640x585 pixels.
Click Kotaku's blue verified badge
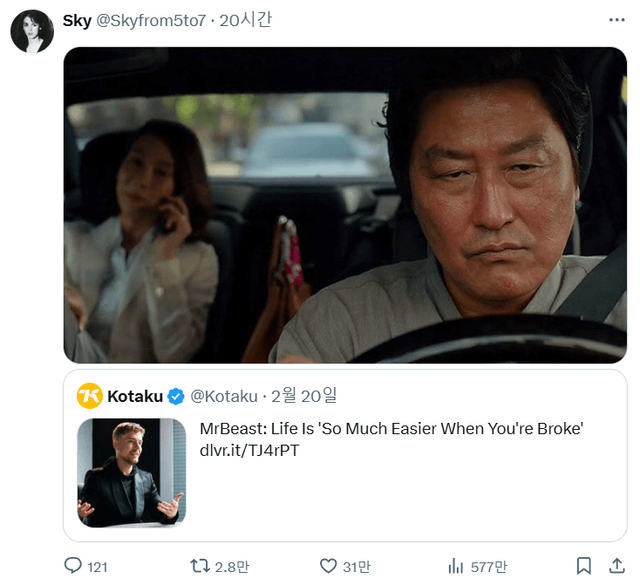(176, 397)
